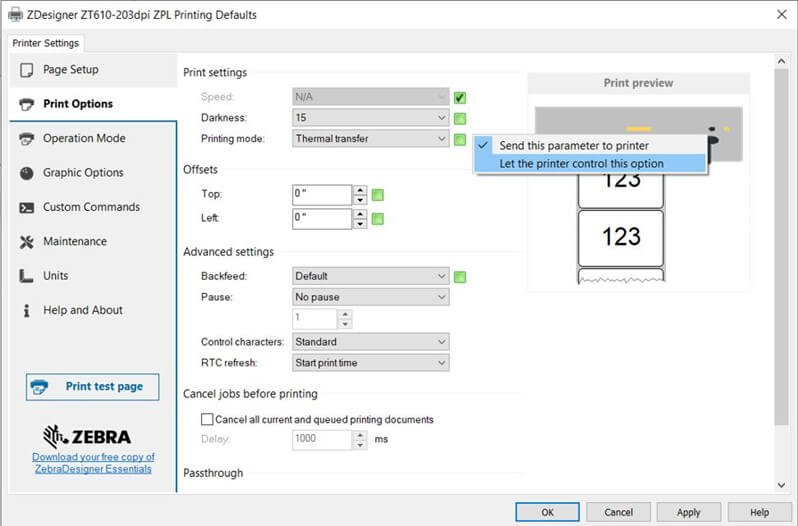Click the scrollbar down arrow
The height and width of the screenshot is (526, 798).
pyautogui.click(x=781, y=485)
